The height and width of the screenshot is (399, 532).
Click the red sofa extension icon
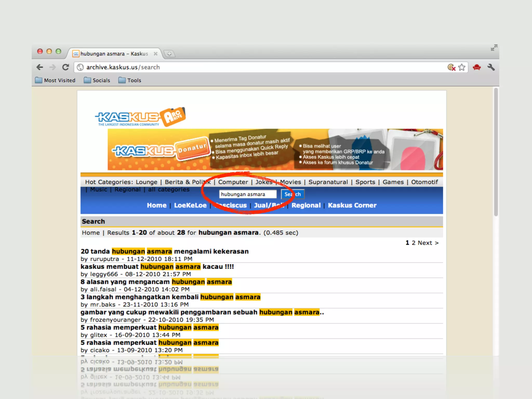click(477, 67)
